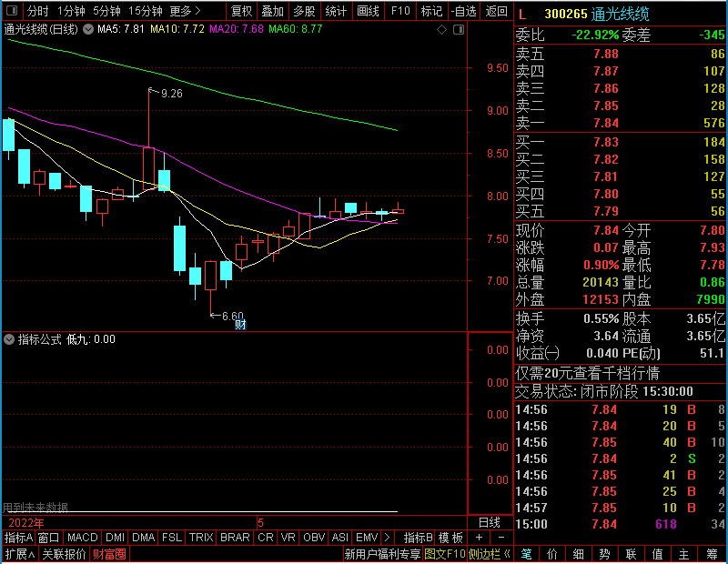Screen dimensions: 728x564
Task: Open the 模板 template option
Action: tap(450, 538)
